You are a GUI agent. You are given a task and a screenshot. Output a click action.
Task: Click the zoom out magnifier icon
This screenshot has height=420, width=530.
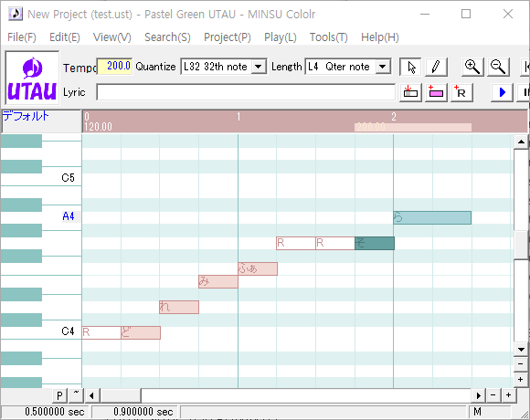pyautogui.click(x=498, y=67)
